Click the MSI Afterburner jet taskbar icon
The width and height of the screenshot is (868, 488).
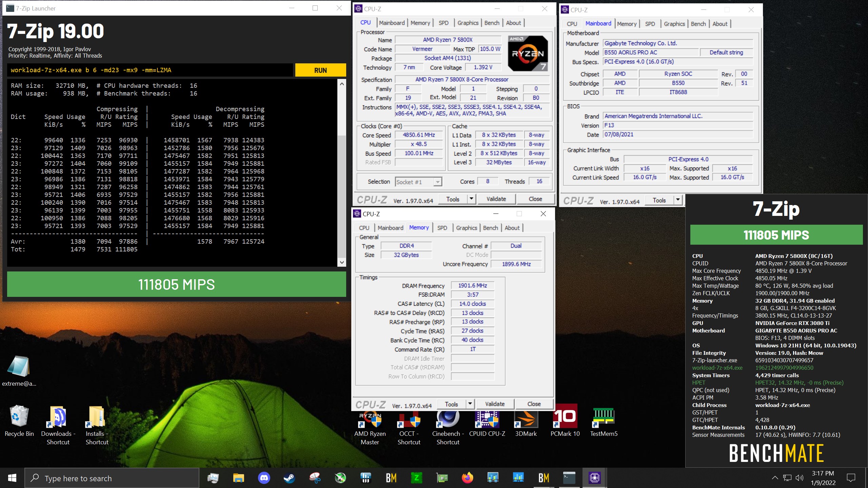tap(340, 478)
